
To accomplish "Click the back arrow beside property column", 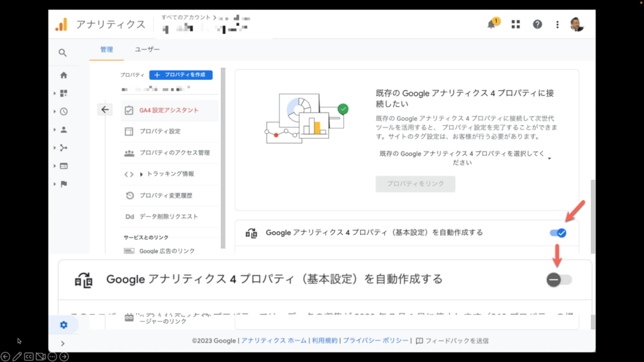I will (105, 109).
